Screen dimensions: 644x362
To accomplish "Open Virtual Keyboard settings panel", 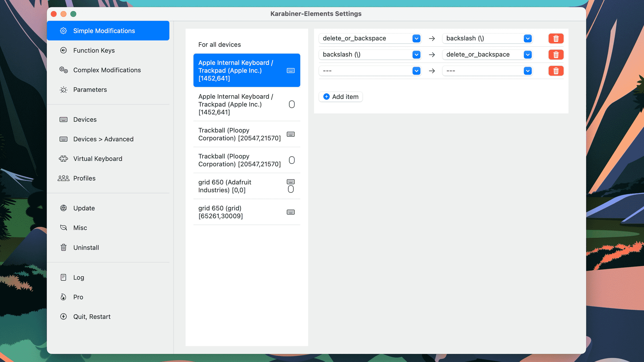I will [x=97, y=158].
